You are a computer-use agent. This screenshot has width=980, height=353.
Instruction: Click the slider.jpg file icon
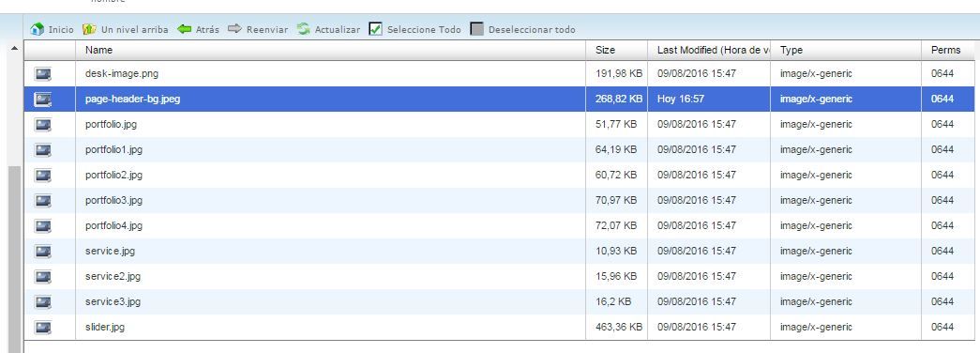[x=43, y=327]
